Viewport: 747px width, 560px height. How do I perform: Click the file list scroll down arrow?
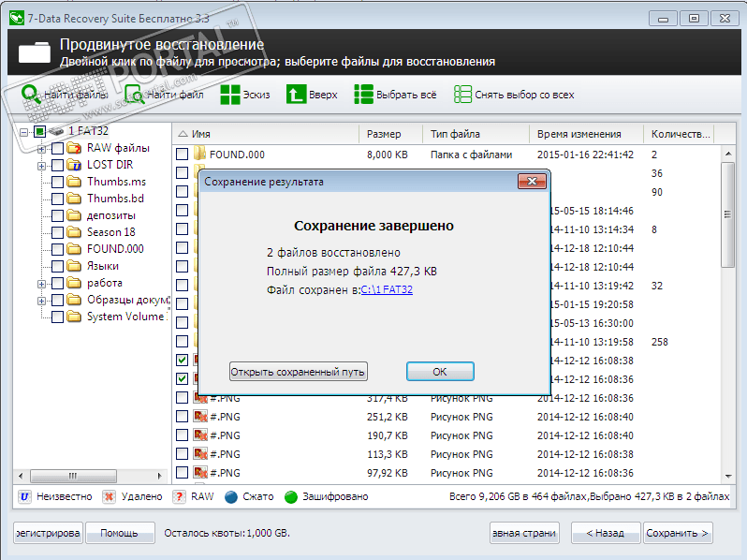728,476
